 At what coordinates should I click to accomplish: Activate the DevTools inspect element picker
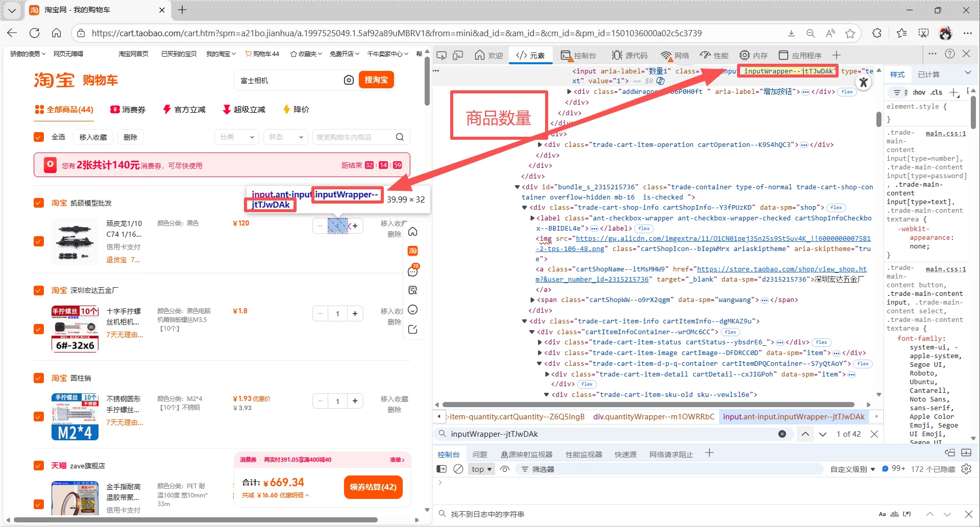pos(442,55)
